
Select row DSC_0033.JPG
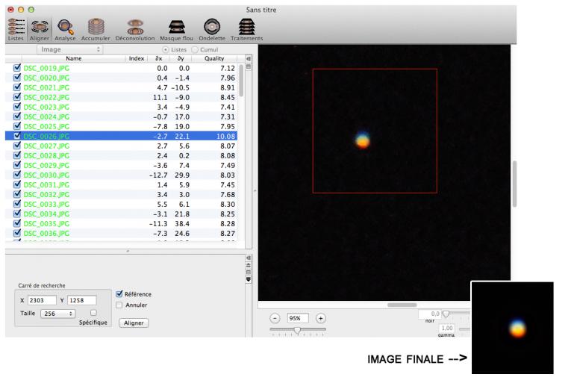[121, 204]
